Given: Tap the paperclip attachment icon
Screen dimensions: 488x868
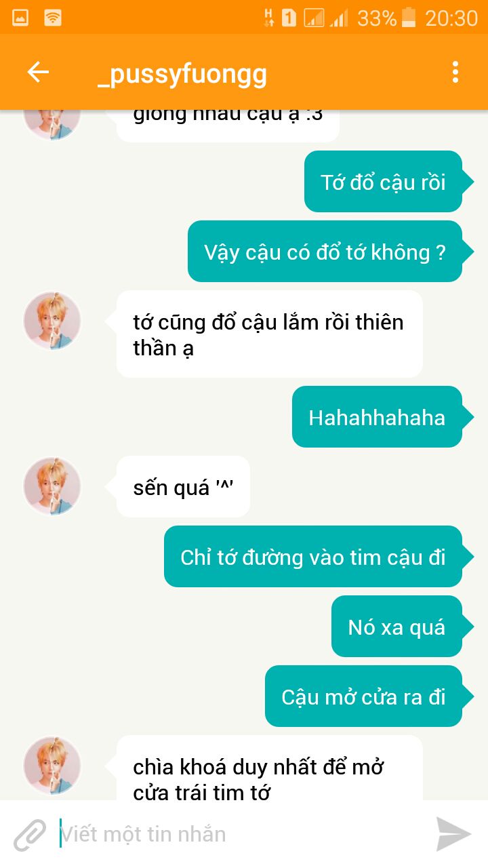Looking at the screenshot, I should tap(30, 834).
